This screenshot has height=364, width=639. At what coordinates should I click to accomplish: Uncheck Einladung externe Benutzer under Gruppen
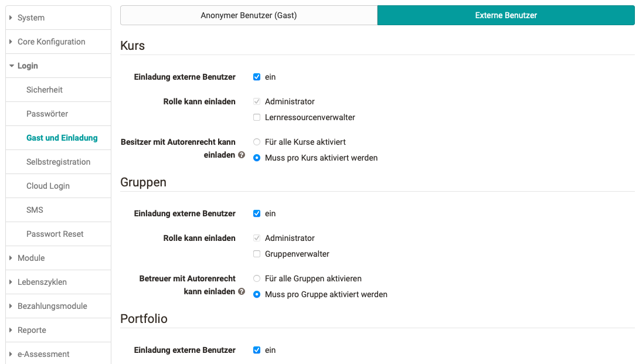[257, 213]
